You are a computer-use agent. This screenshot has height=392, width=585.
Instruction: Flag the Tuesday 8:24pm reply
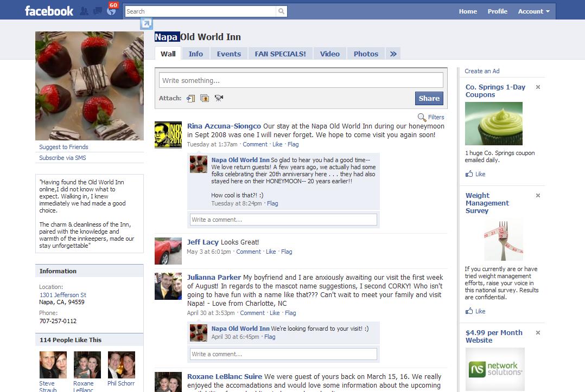(272, 203)
